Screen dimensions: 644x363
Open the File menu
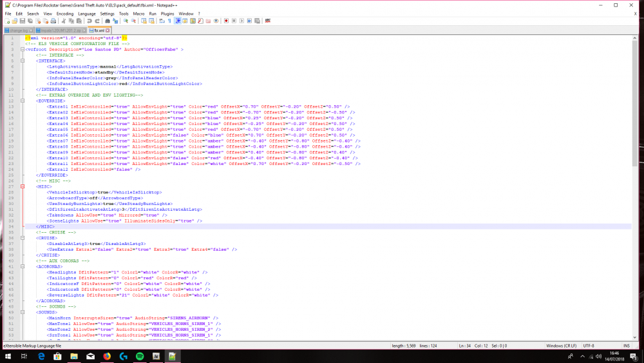coord(8,14)
